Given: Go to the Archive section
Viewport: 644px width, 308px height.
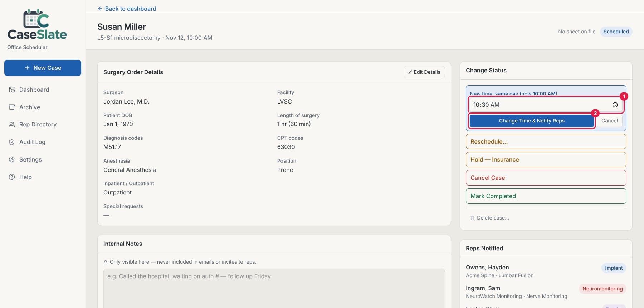Looking at the screenshot, I should pos(30,107).
